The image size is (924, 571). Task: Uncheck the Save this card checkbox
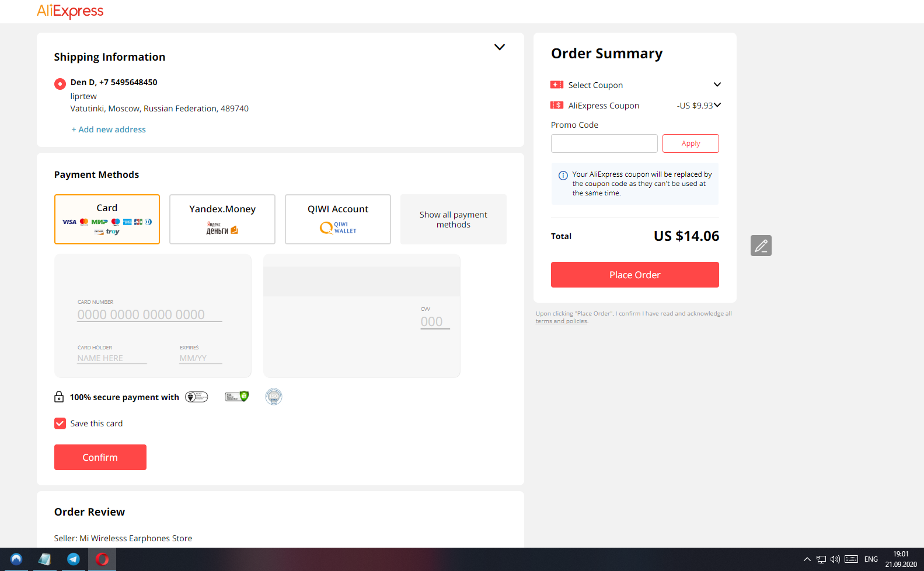pos(60,423)
